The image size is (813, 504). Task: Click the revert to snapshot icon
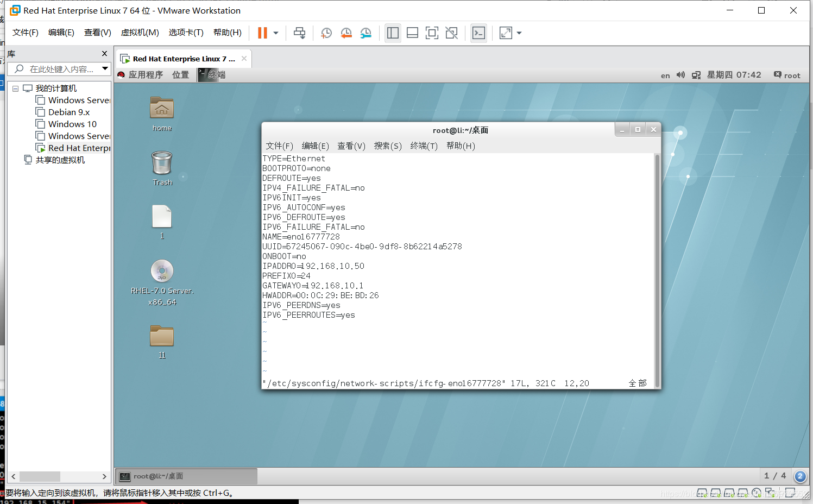[346, 33]
